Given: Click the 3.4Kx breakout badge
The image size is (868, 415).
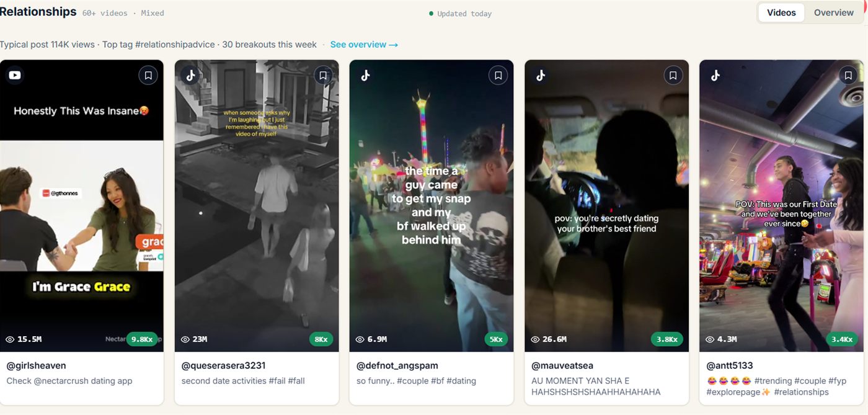Looking at the screenshot, I should click(842, 339).
